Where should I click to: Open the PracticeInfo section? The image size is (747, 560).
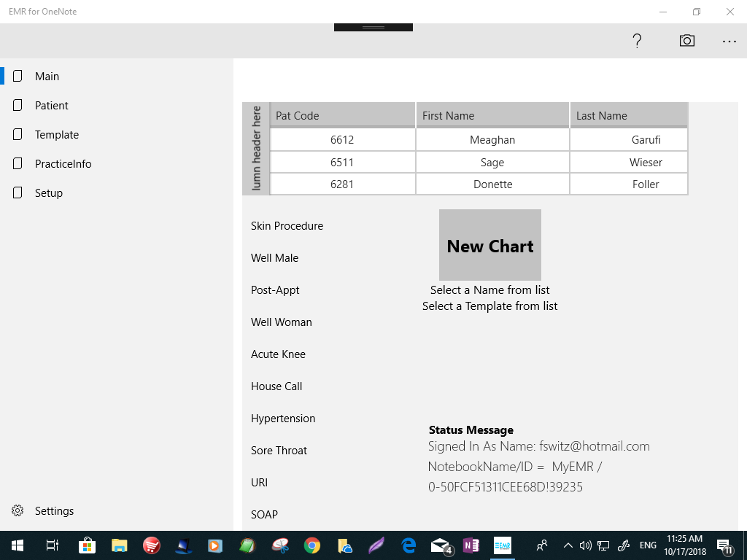[65, 163]
